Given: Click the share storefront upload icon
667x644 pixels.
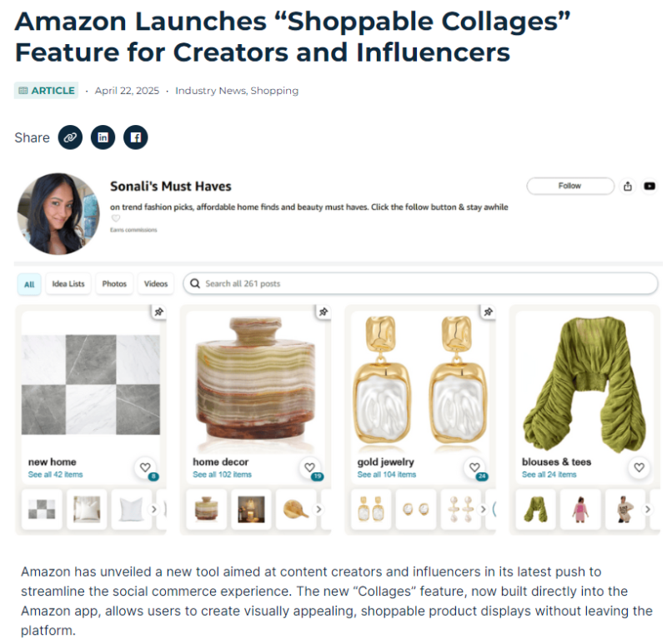Looking at the screenshot, I should click(x=628, y=186).
